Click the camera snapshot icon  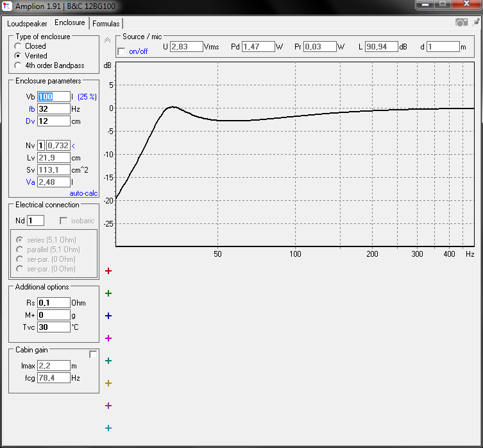point(461,22)
